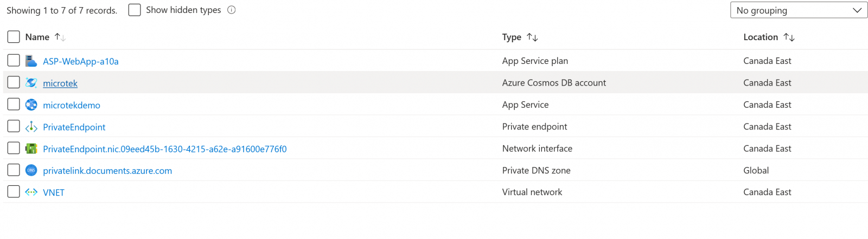Open the microtekdemo resource link
Viewport: 868px width, 239px height.
tap(72, 105)
